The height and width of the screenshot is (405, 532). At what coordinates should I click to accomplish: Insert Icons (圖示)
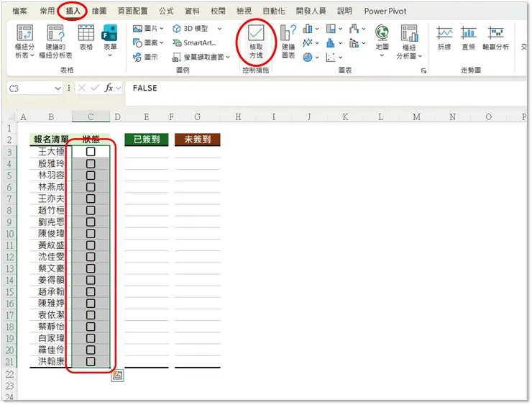145,57
